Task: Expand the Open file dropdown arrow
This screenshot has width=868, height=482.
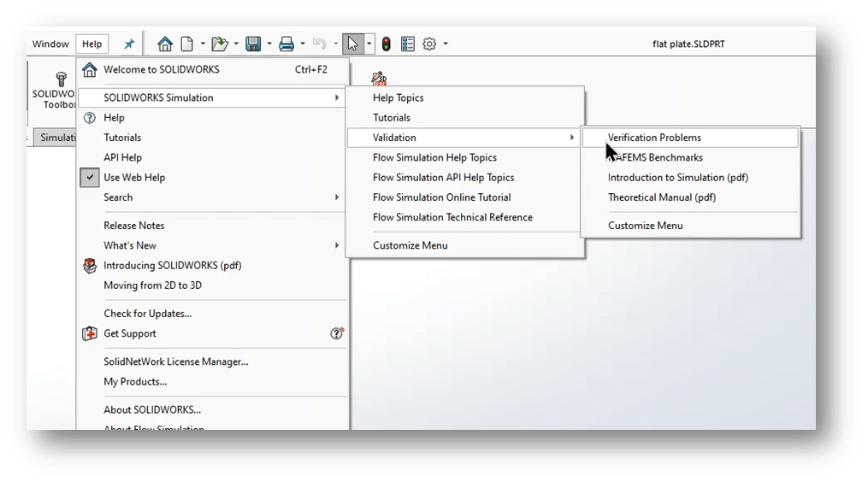Action: click(x=236, y=44)
